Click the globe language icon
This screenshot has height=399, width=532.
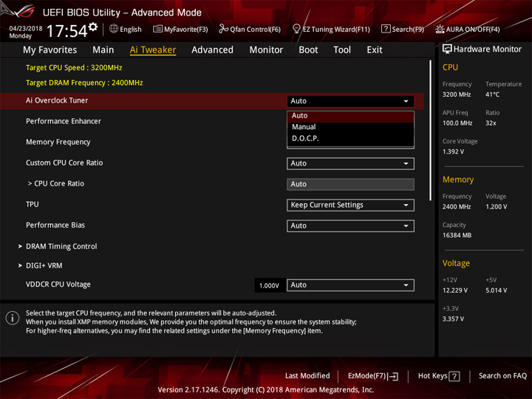click(x=114, y=29)
